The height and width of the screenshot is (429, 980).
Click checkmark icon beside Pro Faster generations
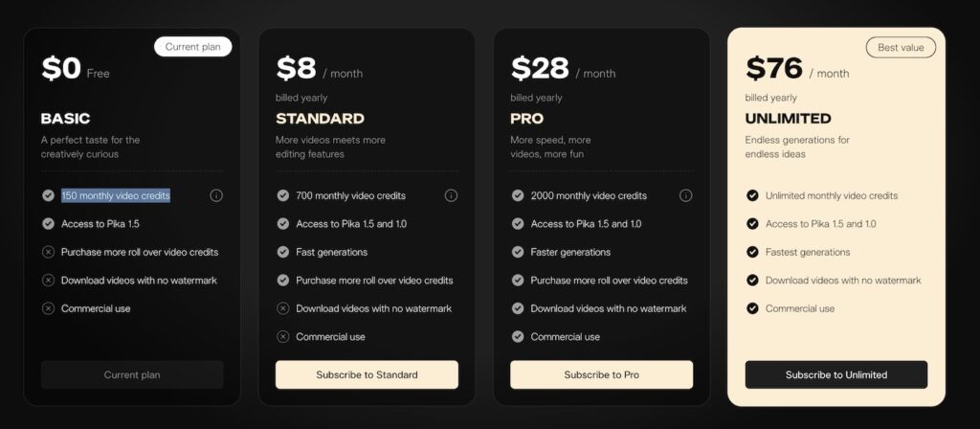pyautogui.click(x=518, y=252)
